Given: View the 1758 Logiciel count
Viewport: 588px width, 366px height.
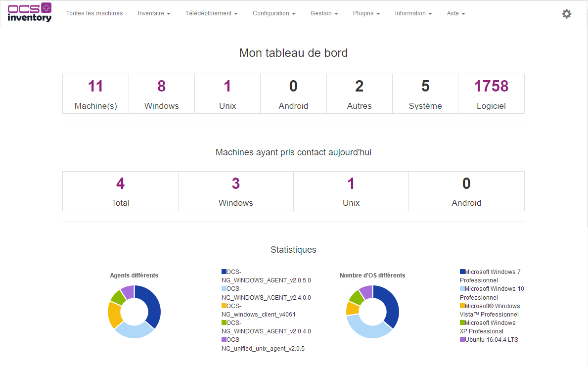Looking at the screenshot, I should tap(491, 86).
